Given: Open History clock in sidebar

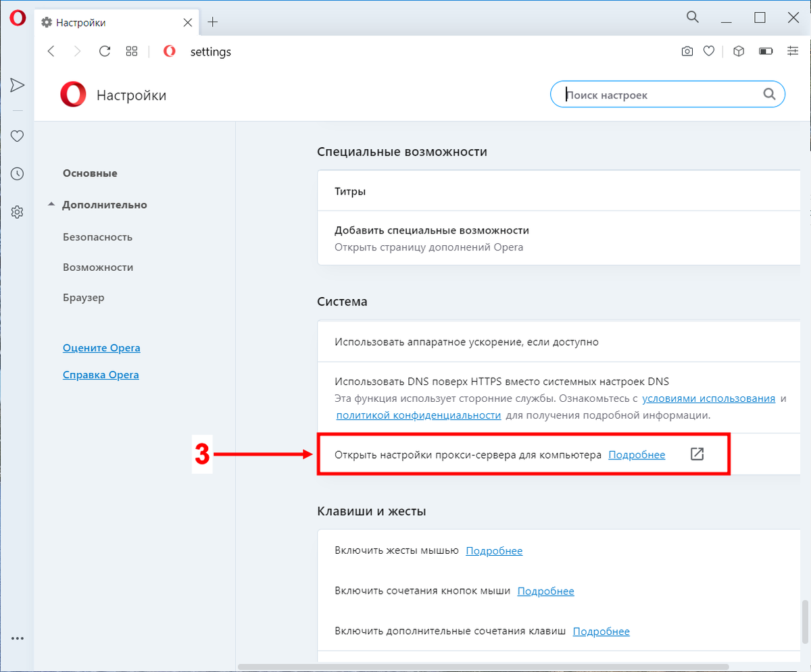Looking at the screenshot, I should click(17, 174).
